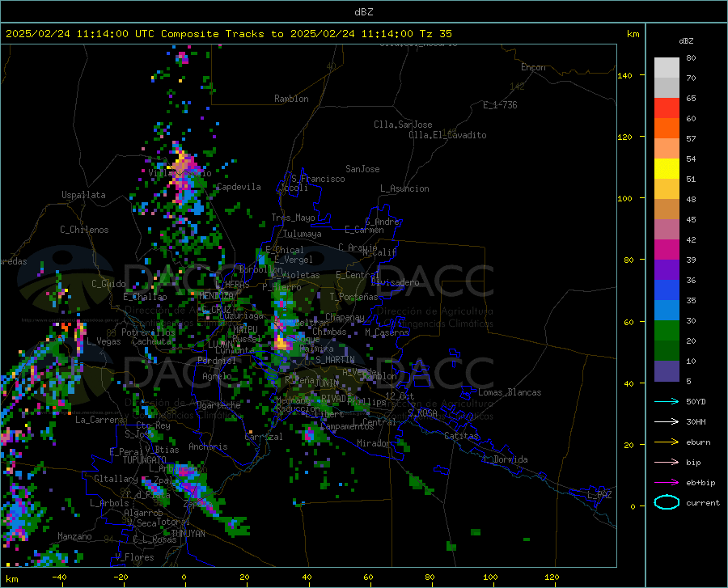The image size is (728, 588).
Task: Click the Encon label at upper right
Action: click(533, 67)
